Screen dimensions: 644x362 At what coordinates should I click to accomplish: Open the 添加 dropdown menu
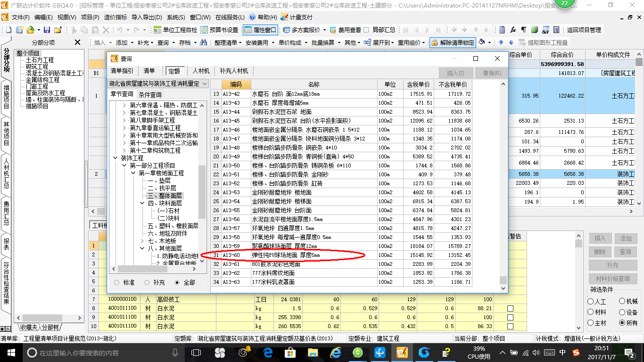pos(124,42)
